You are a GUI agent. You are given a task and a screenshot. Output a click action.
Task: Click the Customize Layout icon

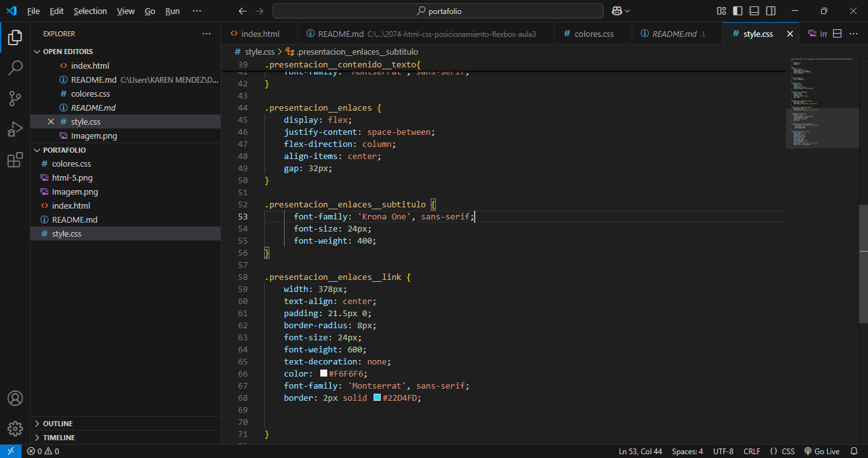click(721, 11)
